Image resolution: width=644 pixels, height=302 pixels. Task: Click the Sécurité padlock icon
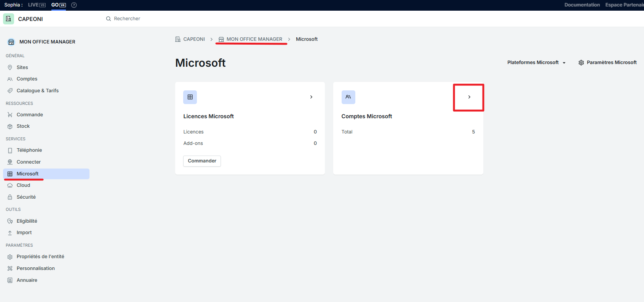[x=10, y=197]
